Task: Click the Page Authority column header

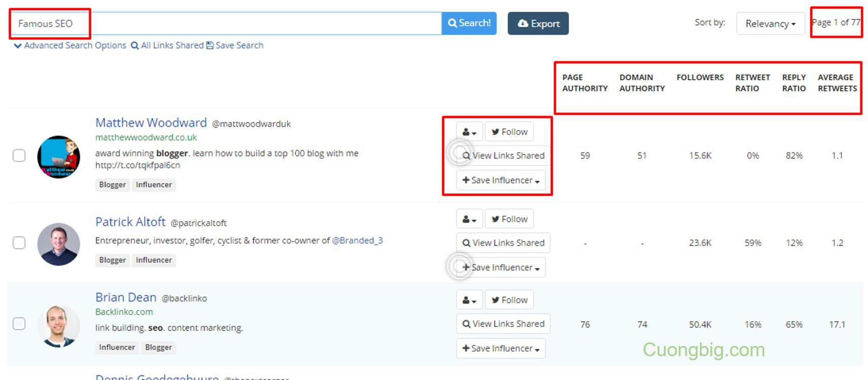Action: coord(585,83)
